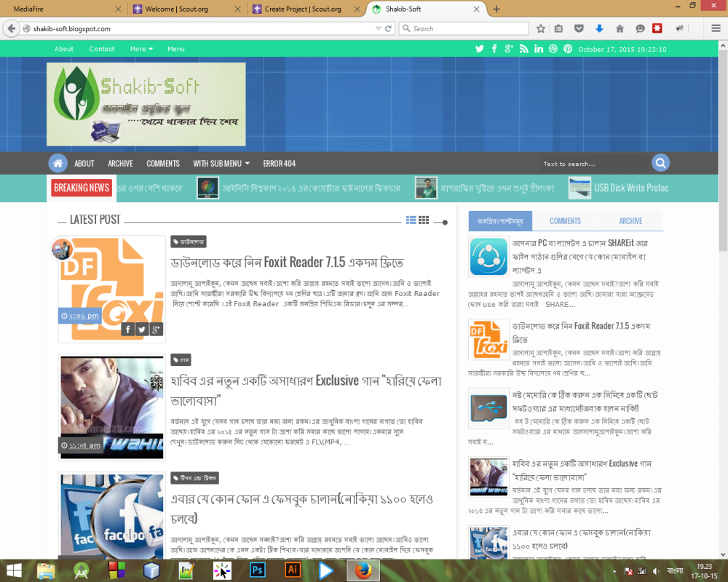Go to the browser Home icon in toolbar
Screen dimensions: 728x582
[620, 29]
